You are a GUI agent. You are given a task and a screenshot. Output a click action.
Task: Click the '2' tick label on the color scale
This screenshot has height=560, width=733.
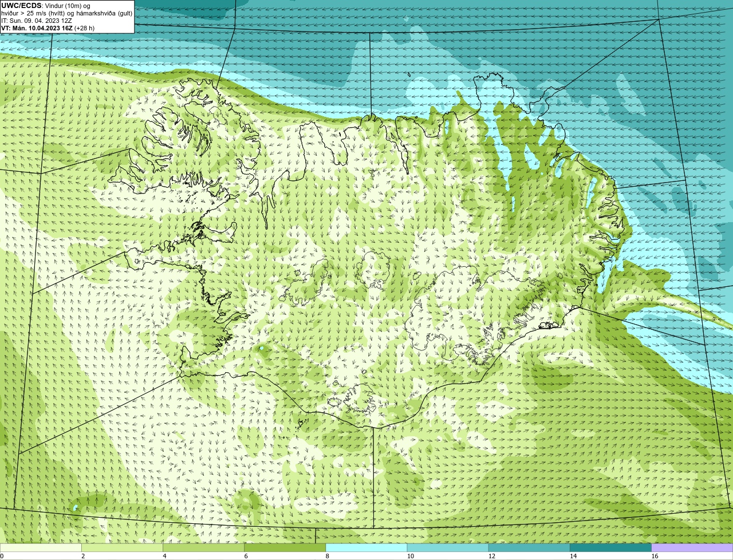pos(83,556)
